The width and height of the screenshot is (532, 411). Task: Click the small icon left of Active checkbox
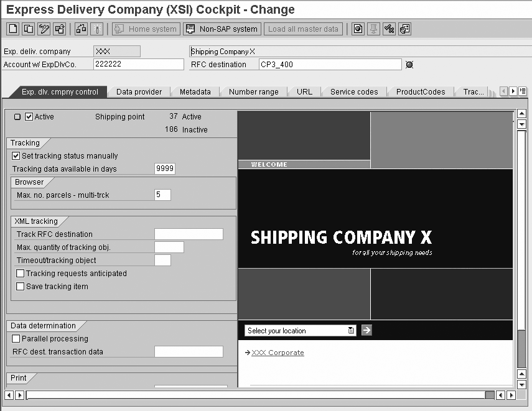click(17, 117)
